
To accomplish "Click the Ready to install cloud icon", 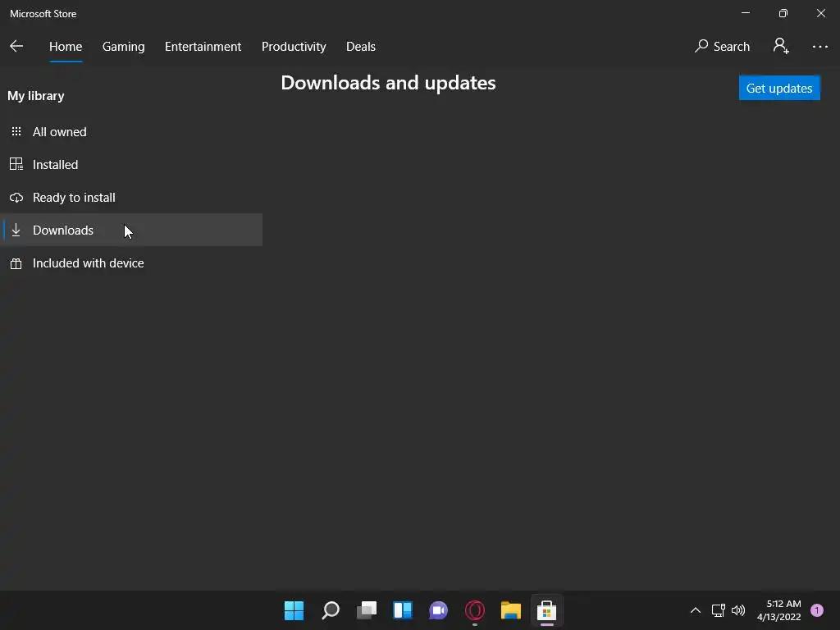I will coord(16,198).
